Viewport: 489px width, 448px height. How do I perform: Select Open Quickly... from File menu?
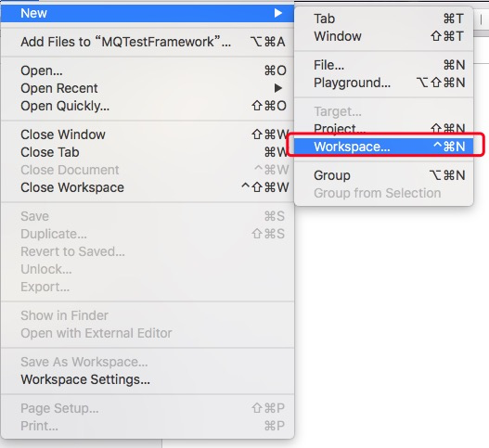(148, 106)
